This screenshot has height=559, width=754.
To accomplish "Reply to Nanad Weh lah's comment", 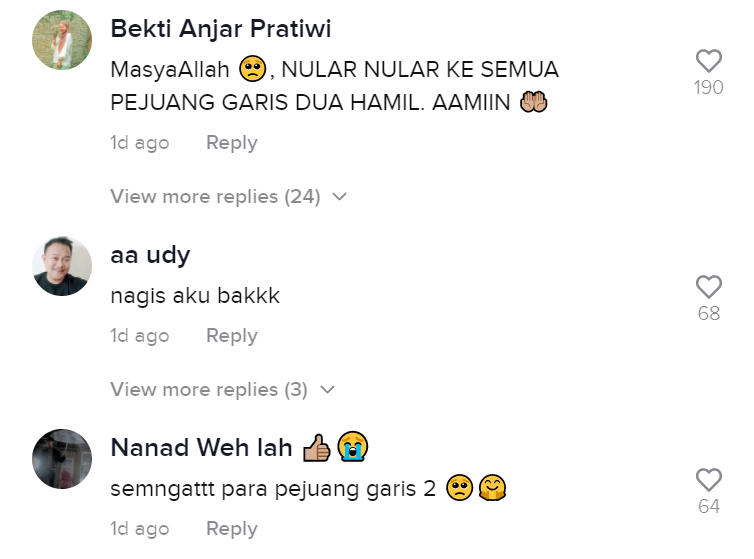I will click(x=232, y=529).
